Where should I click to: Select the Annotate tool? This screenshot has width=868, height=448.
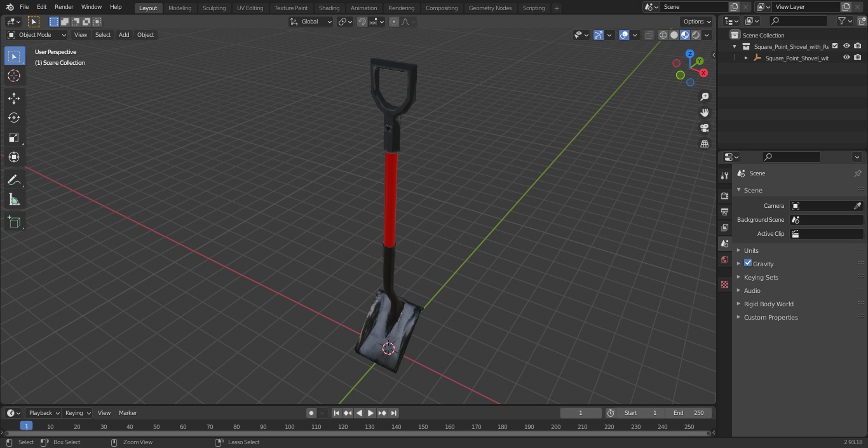(x=14, y=180)
